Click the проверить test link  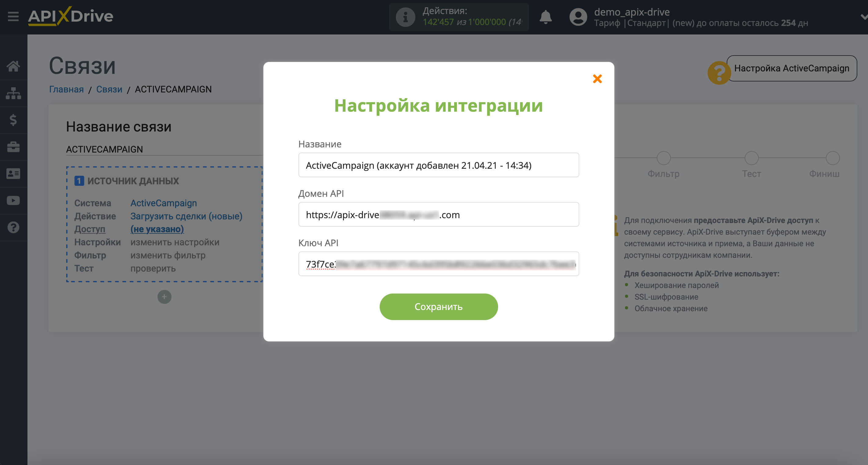(x=153, y=269)
